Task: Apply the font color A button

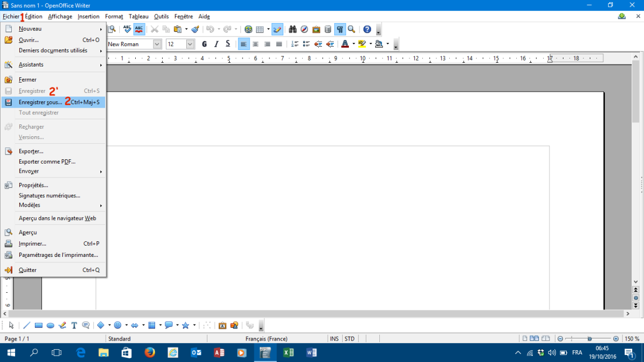Action: click(345, 44)
